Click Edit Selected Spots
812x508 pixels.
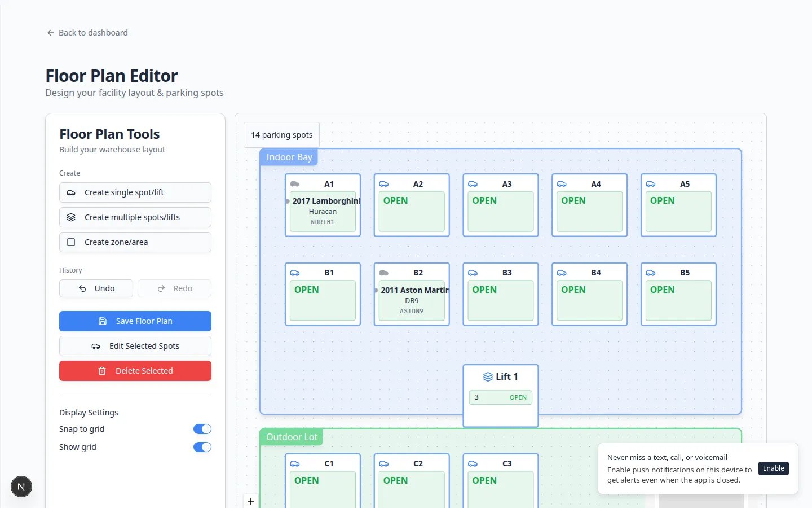(135, 346)
